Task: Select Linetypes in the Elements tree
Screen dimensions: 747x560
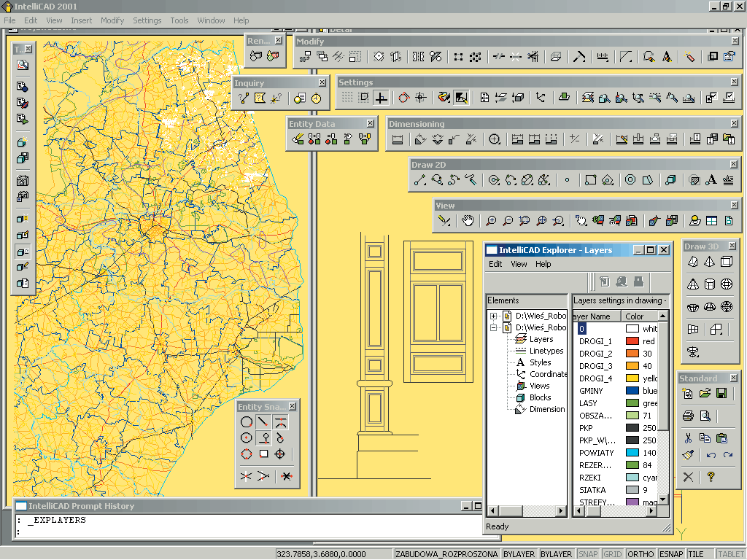Action: coord(546,351)
